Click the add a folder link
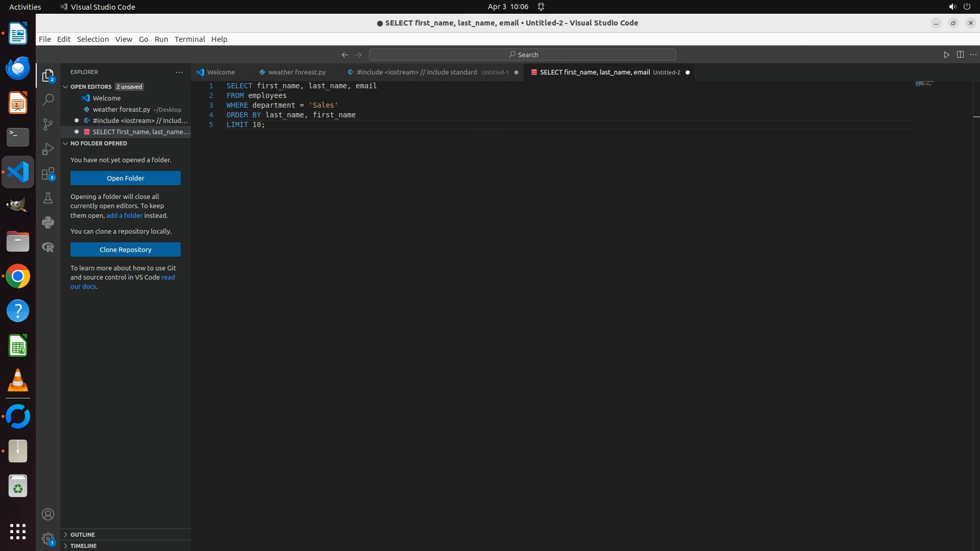The width and height of the screenshot is (980, 551). tap(124, 216)
